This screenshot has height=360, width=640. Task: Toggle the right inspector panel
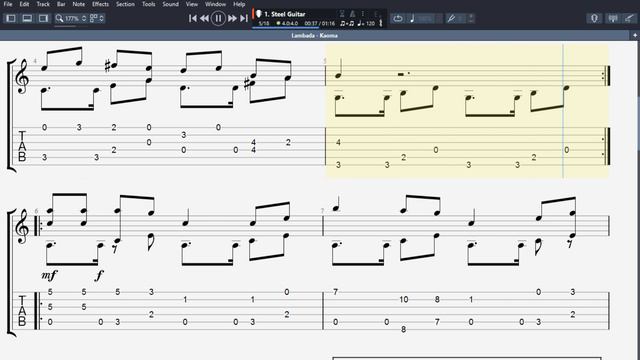43,18
